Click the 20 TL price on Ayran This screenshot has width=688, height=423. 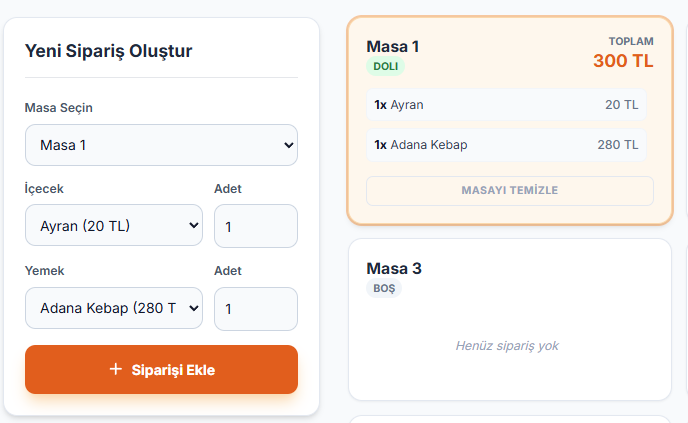pyautogui.click(x=621, y=104)
